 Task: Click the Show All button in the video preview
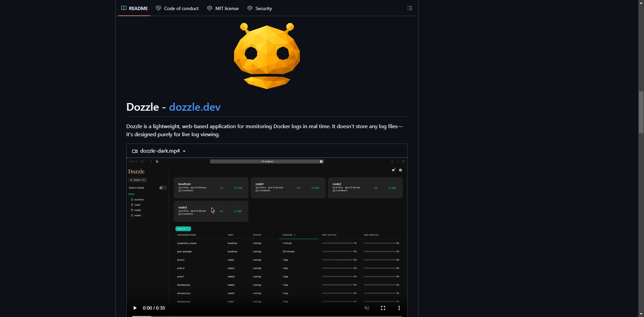(183, 229)
